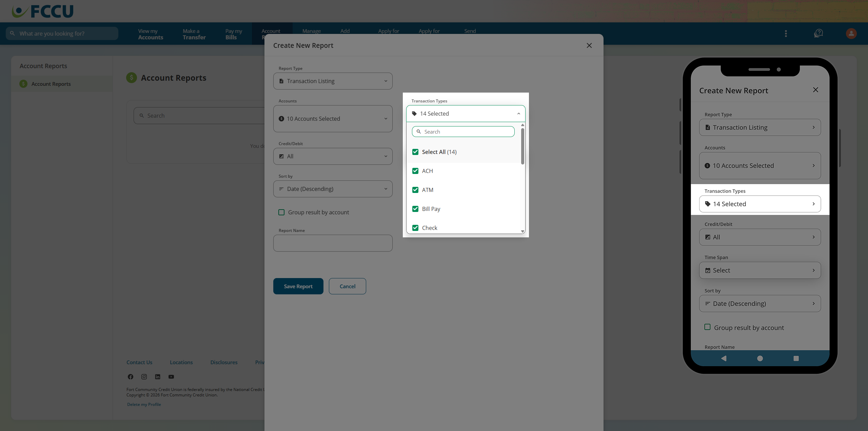Click the LinkedIn social icon
The width and height of the screenshot is (868, 431).
[x=158, y=377]
